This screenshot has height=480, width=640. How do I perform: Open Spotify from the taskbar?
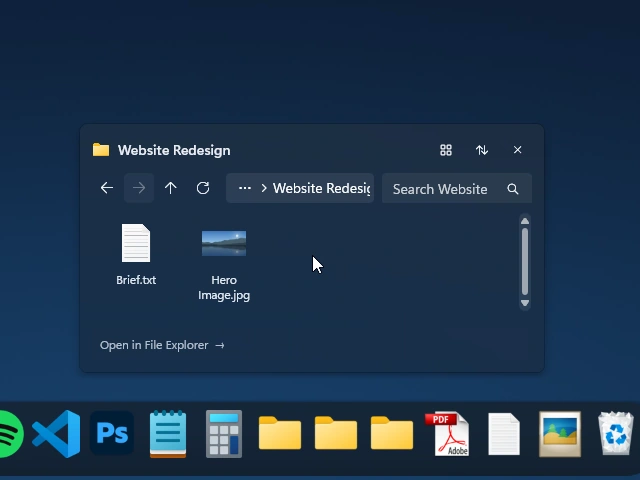coord(11,434)
